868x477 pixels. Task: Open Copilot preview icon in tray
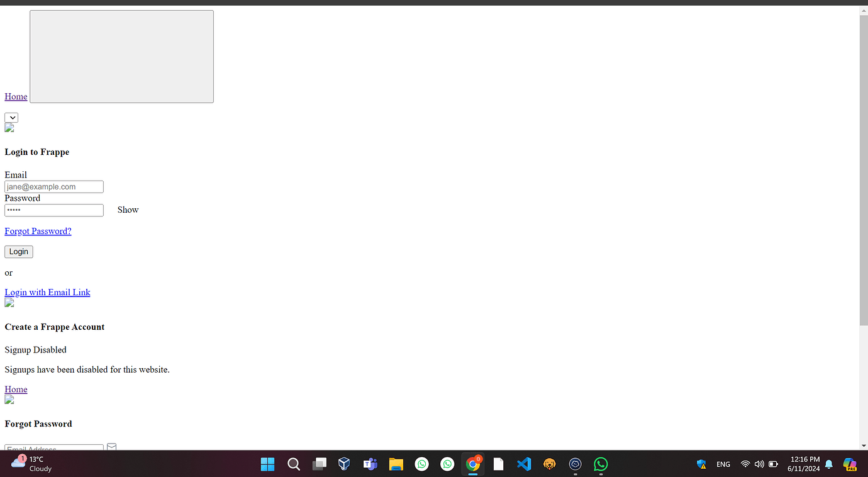coord(850,464)
